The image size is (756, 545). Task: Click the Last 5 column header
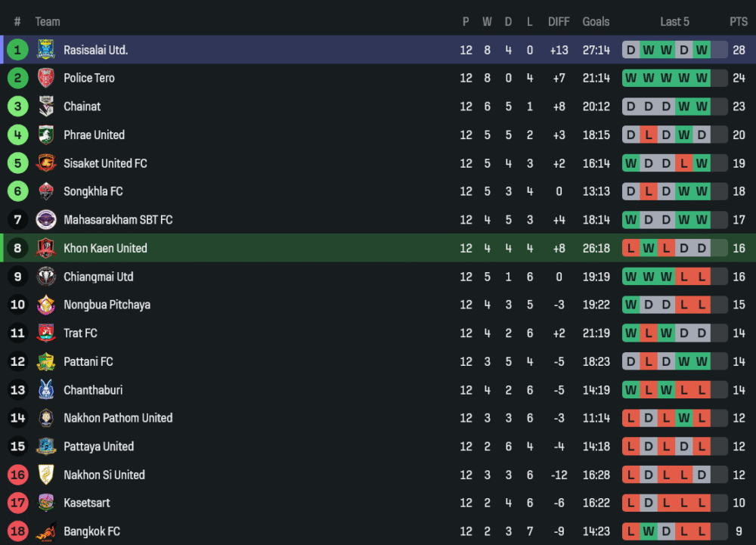pos(674,22)
